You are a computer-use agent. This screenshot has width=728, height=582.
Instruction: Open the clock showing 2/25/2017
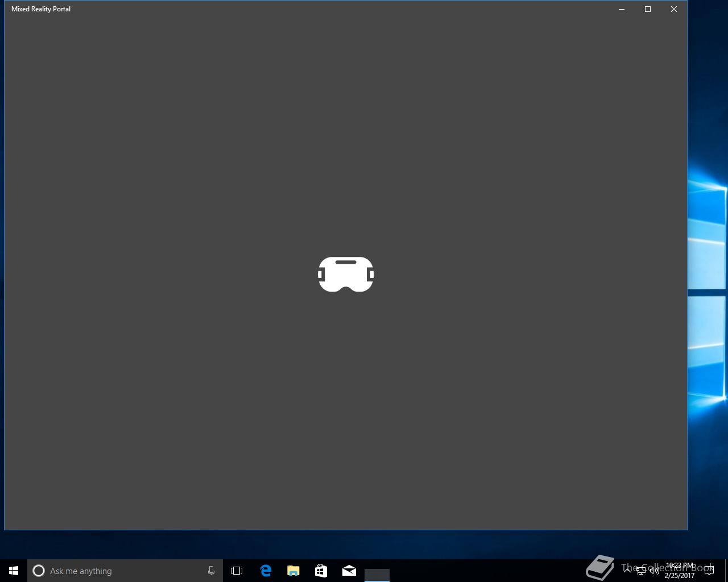tap(680, 571)
